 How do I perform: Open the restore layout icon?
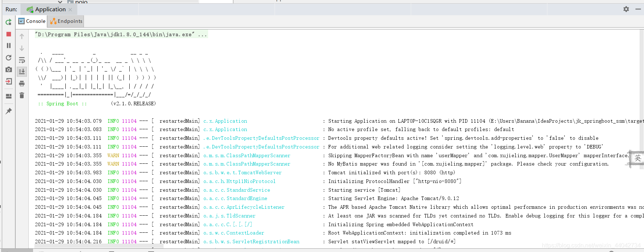(x=9, y=96)
